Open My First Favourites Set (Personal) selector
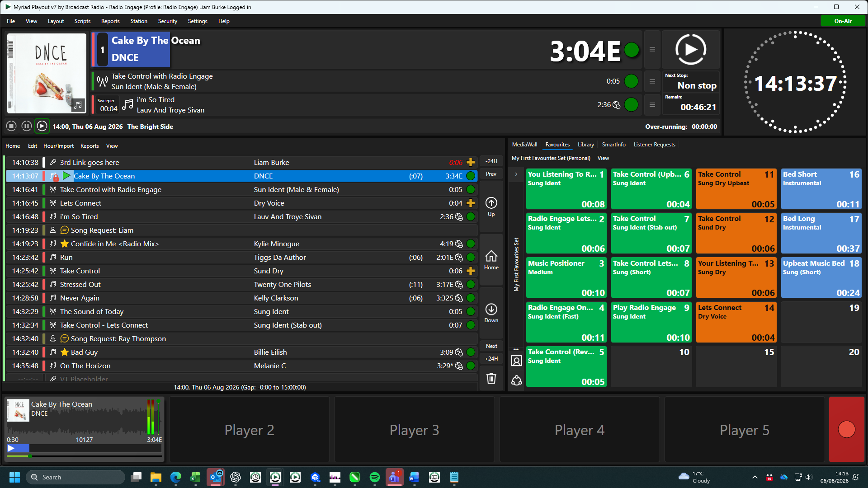868x488 pixels. tap(551, 158)
